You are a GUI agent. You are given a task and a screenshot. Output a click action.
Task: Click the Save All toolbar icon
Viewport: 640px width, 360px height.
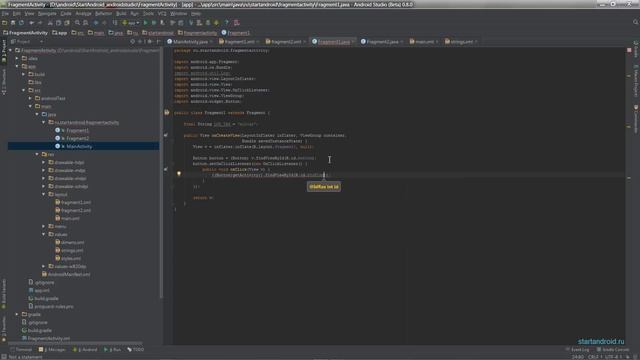(13, 23)
